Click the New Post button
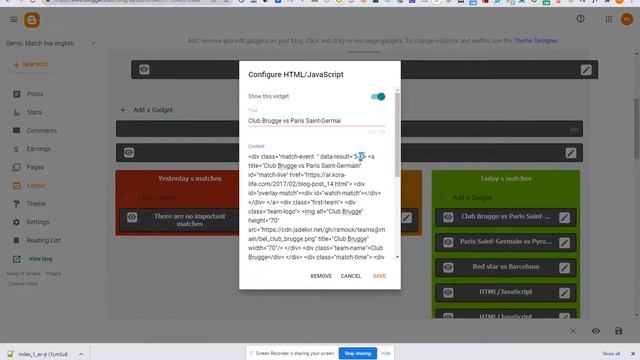The height and width of the screenshot is (360, 640). (31, 64)
